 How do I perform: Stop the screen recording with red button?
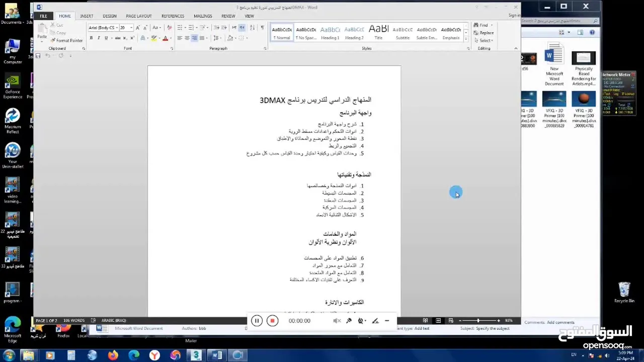pos(272,321)
